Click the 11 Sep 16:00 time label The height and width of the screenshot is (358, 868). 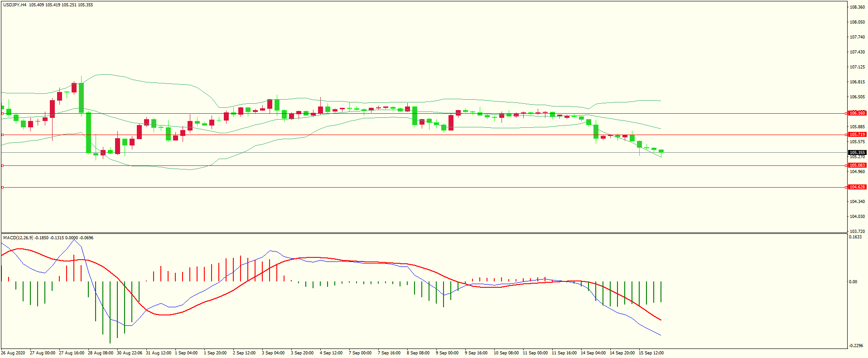click(x=564, y=353)
